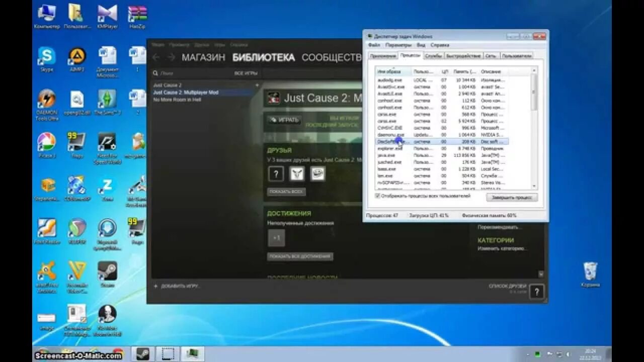Click ДОБАВИТЬ ИГРУ at the bottom of Steam

(x=176, y=286)
